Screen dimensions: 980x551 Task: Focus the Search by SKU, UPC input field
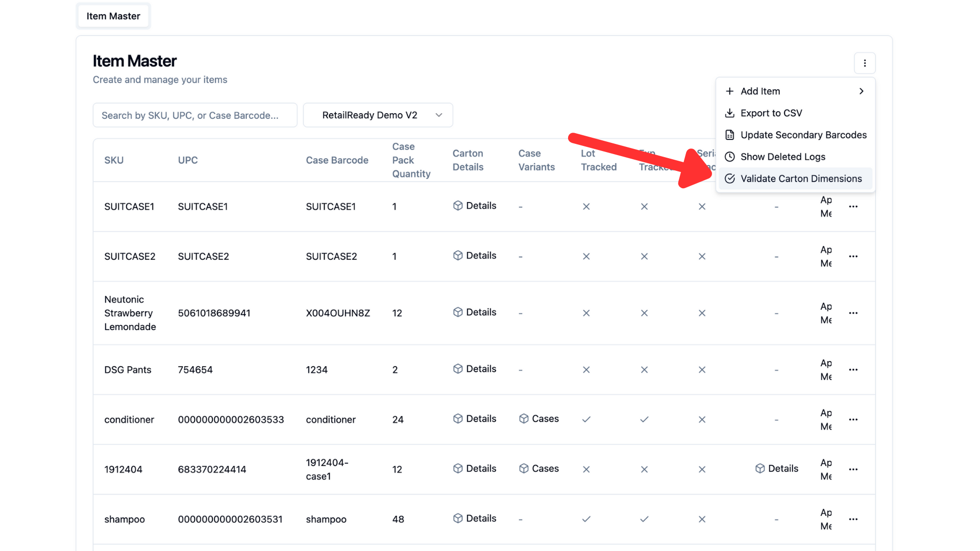[x=195, y=115]
